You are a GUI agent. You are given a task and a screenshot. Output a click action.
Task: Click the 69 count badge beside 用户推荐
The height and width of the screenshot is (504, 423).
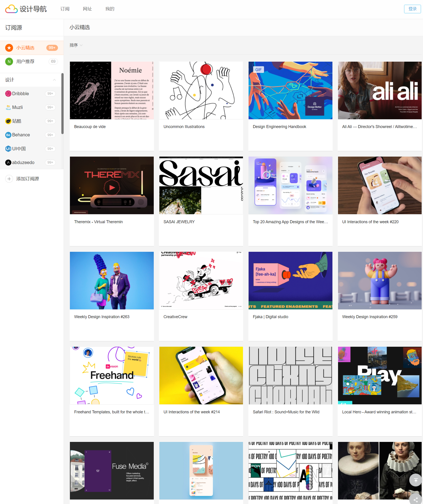pyautogui.click(x=53, y=61)
